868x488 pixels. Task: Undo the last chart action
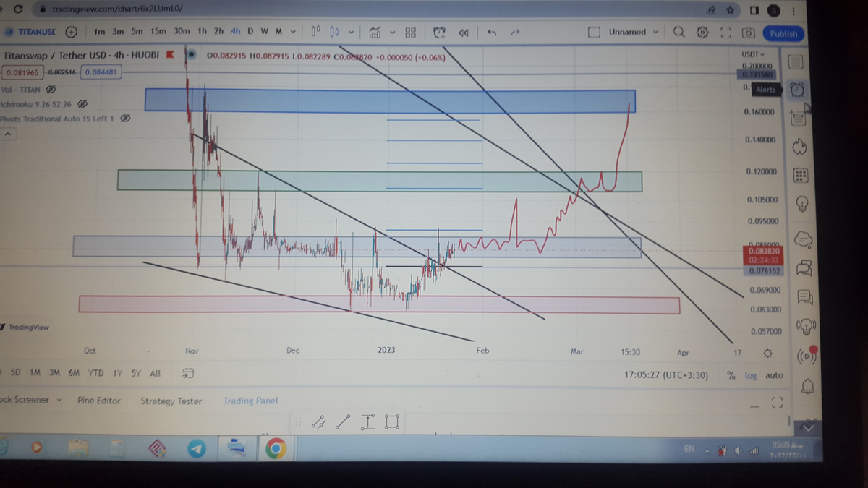coord(492,33)
